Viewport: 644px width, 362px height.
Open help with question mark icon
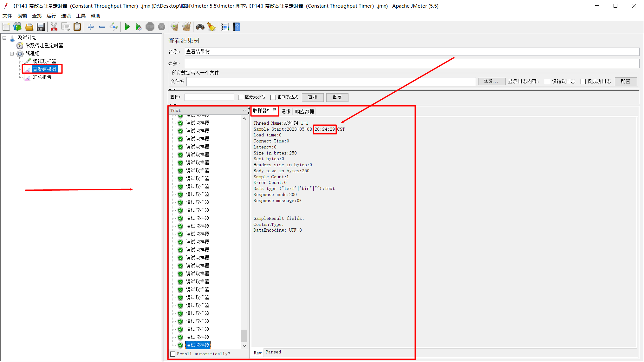pyautogui.click(x=237, y=27)
